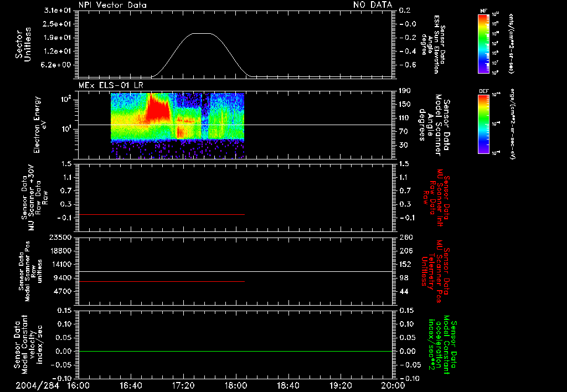Click the "NO DATA" notice
This screenshot has height=392, width=567.
pos(373,4)
